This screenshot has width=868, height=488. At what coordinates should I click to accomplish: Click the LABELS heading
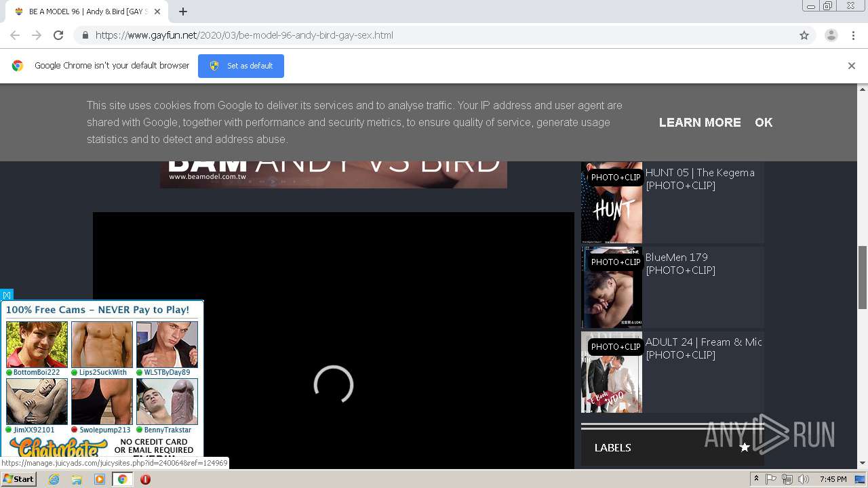(613, 447)
